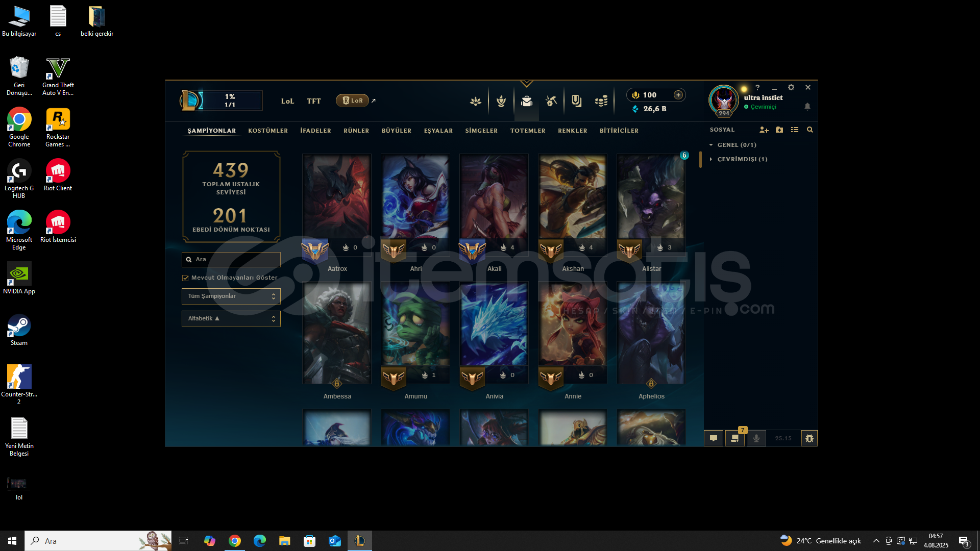Toggle the voice microphone button

click(x=756, y=438)
